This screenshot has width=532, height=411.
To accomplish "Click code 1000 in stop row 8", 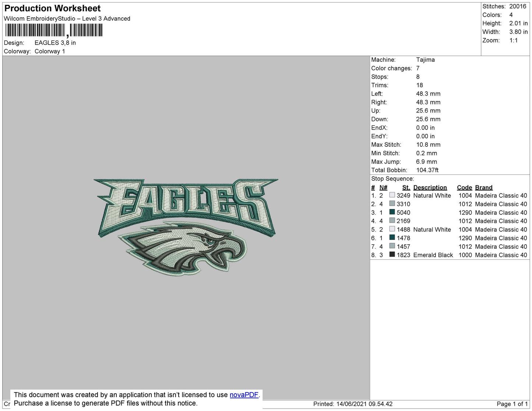I will [x=465, y=255].
